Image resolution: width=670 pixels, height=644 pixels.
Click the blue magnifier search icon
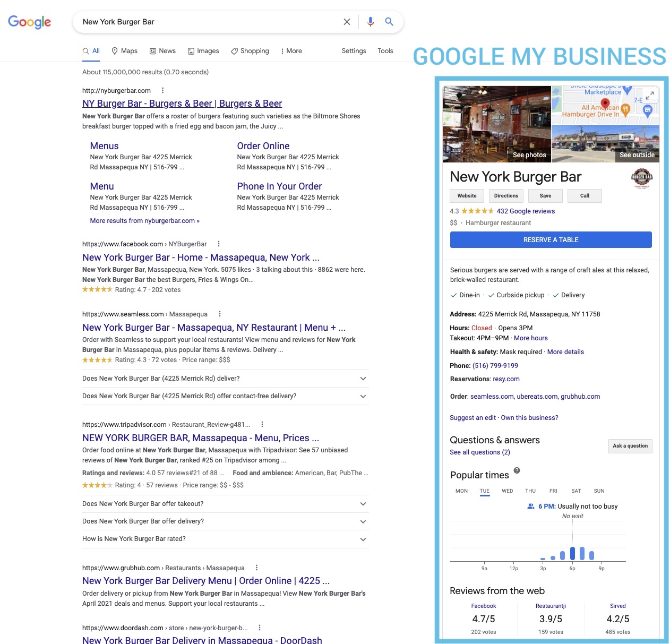(389, 22)
